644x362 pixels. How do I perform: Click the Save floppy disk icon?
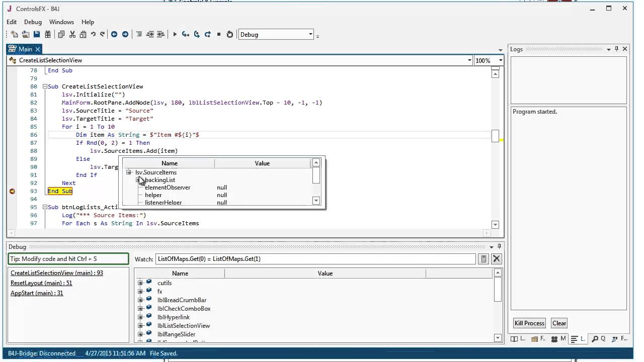click(37, 34)
